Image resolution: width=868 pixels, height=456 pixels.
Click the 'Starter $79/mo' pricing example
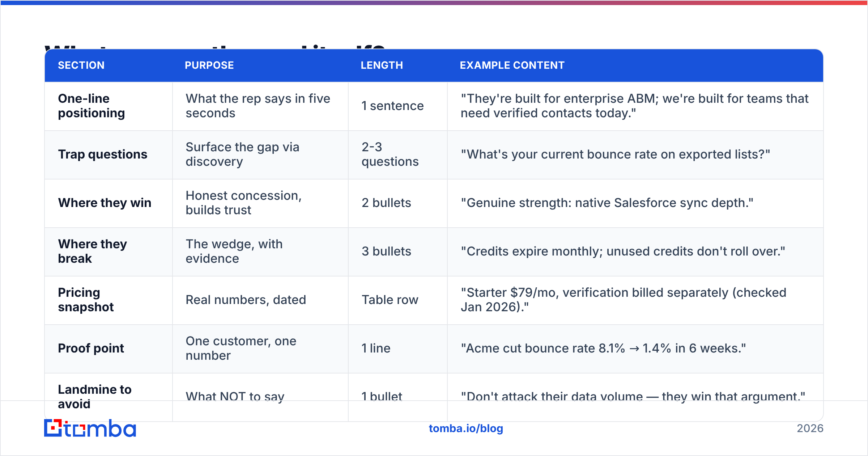click(624, 300)
